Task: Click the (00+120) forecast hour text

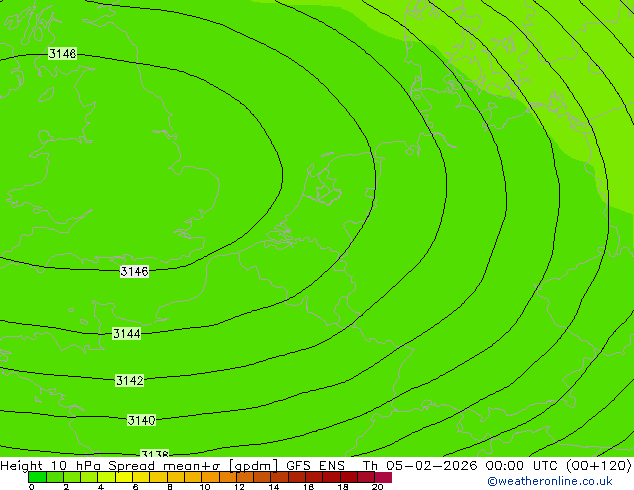Action: click(599, 465)
